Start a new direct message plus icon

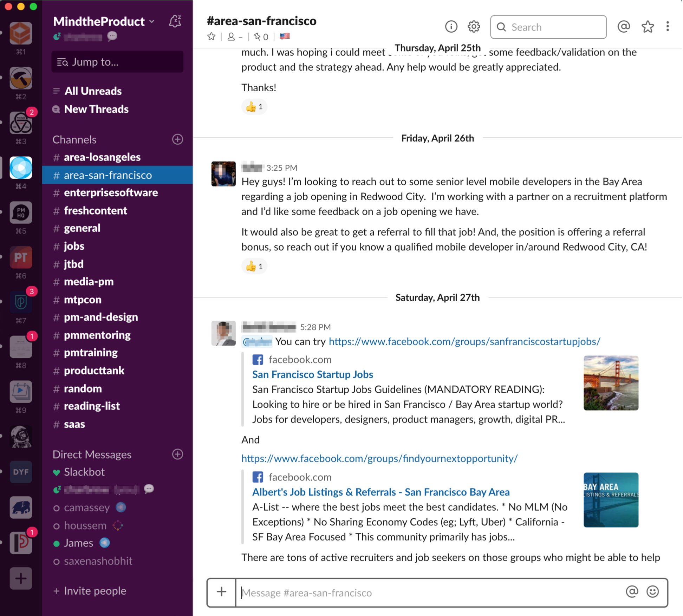(177, 454)
